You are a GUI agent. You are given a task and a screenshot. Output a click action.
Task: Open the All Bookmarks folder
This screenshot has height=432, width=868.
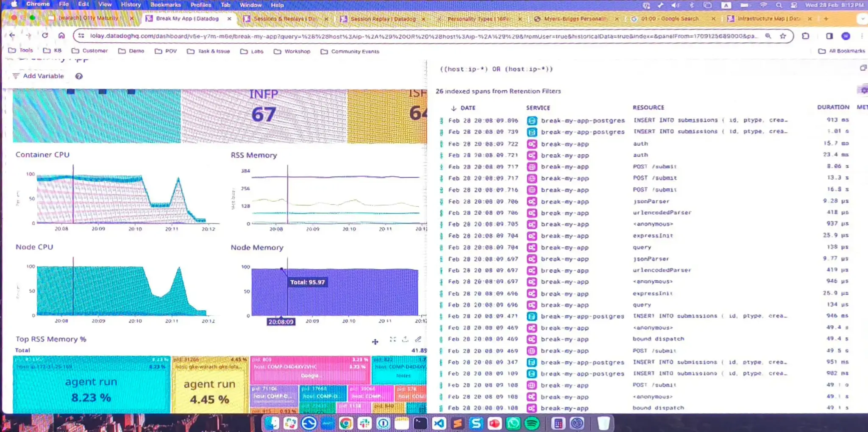(x=842, y=51)
